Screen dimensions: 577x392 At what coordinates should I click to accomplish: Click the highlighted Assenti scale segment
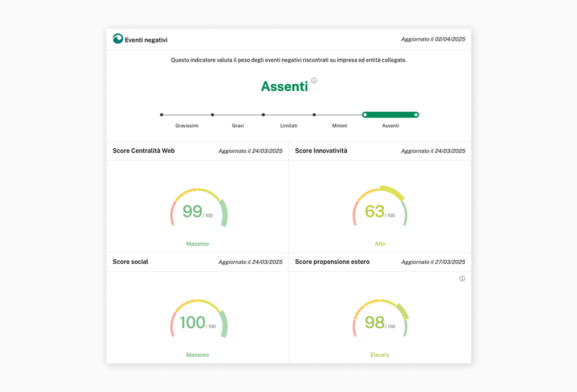391,115
